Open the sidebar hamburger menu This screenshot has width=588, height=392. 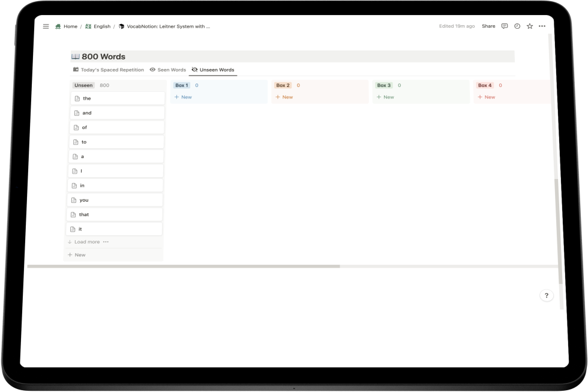[x=46, y=26]
